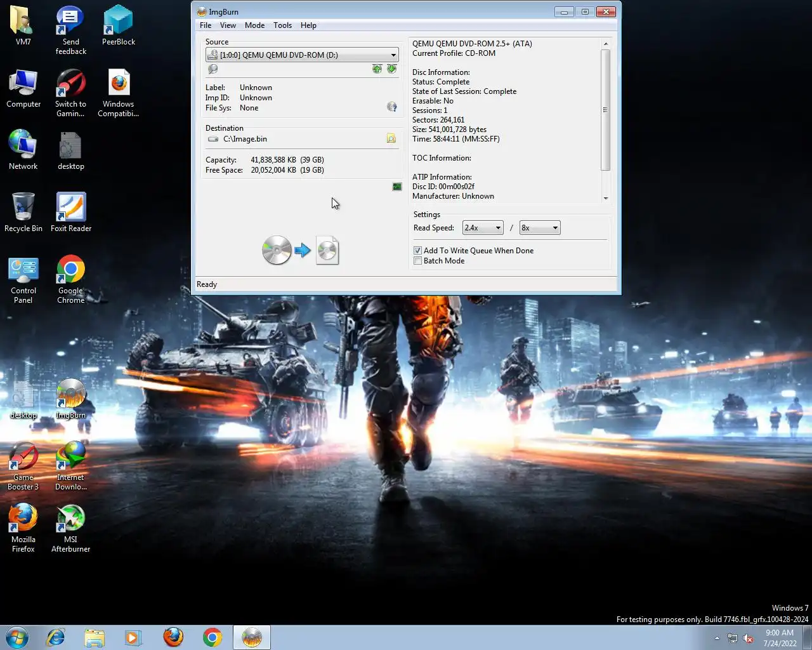812x650 pixels.
Task: Open the File menu
Action: point(206,25)
